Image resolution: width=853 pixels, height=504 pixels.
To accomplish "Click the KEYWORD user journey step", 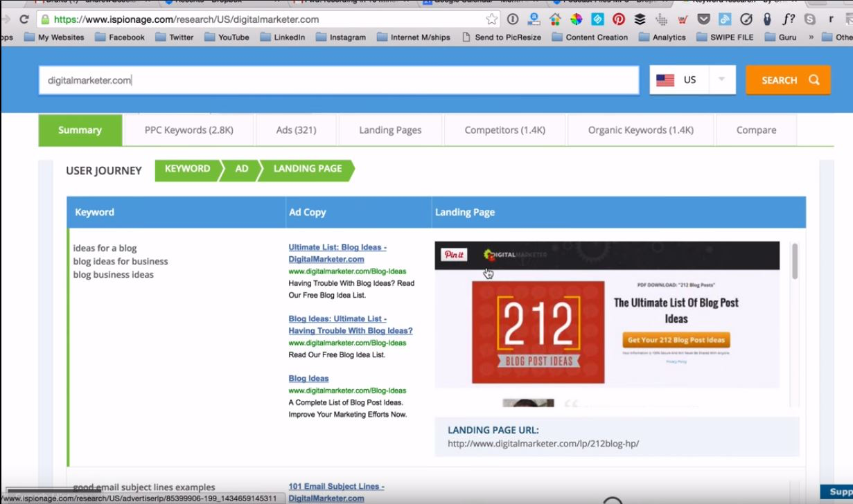I will coord(187,170).
